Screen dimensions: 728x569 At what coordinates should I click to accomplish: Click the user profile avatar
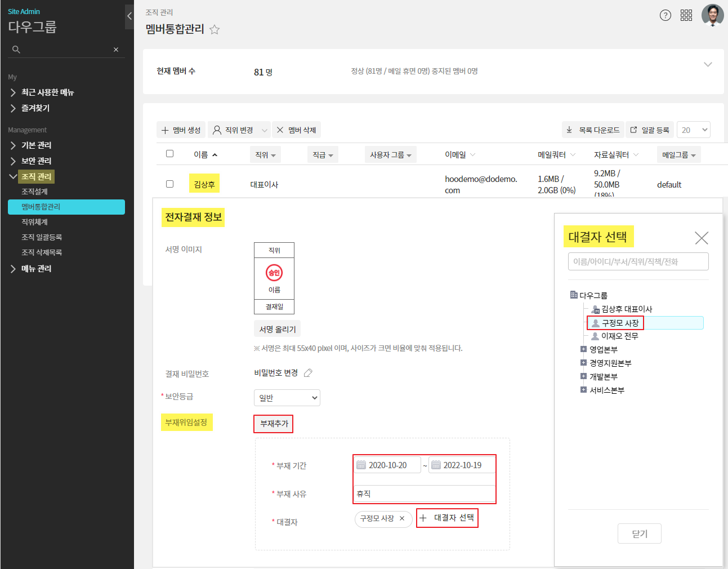tap(712, 15)
